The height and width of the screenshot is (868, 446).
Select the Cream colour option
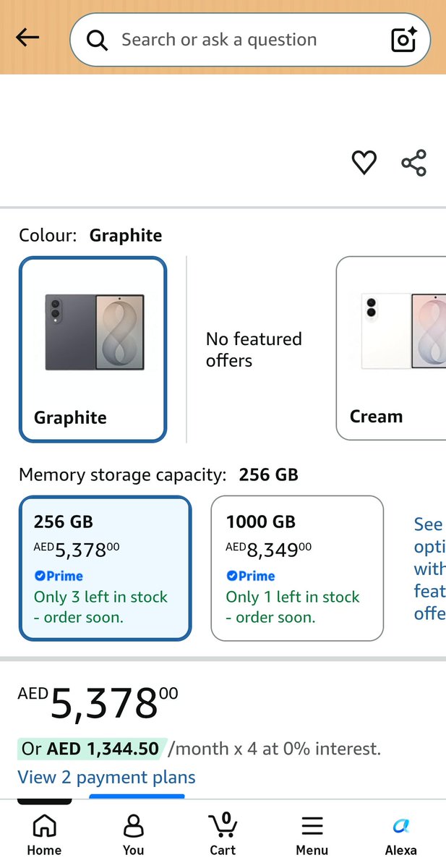[x=391, y=348]
